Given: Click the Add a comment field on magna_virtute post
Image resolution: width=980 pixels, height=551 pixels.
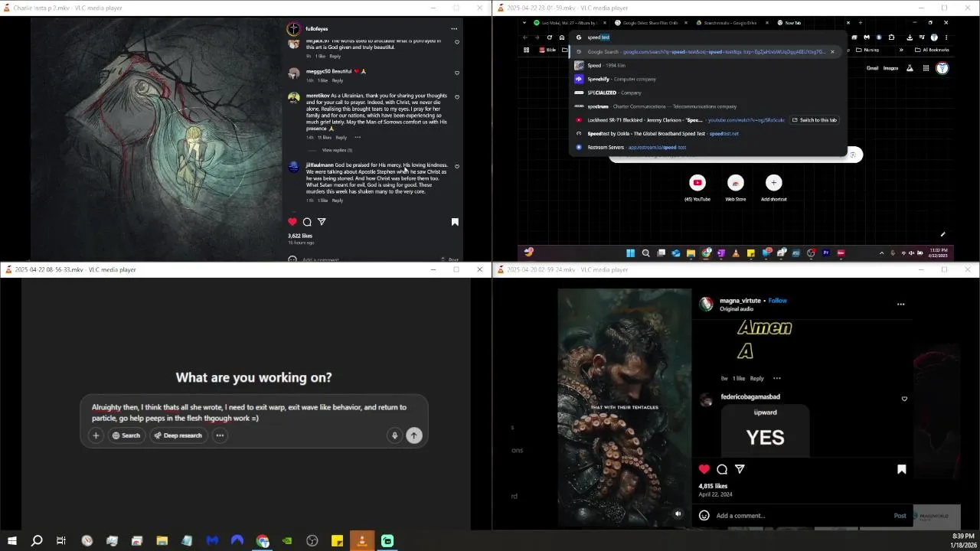Looking at the screenshot, I should 802,515.
